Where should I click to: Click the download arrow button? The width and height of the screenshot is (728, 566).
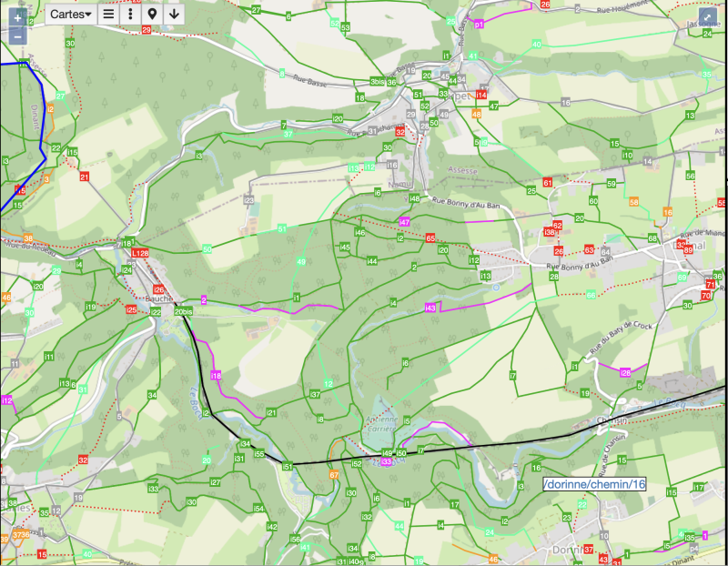pos(173,15)
